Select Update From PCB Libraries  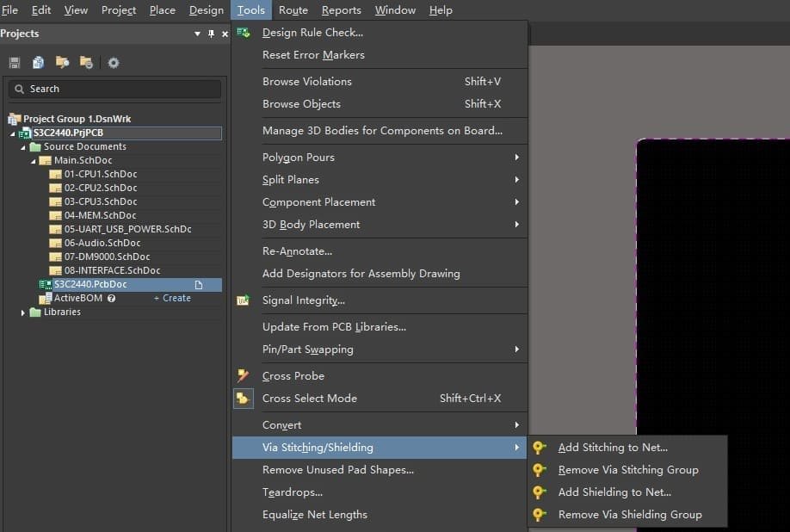pyautogui.click(x=380, y=327)
